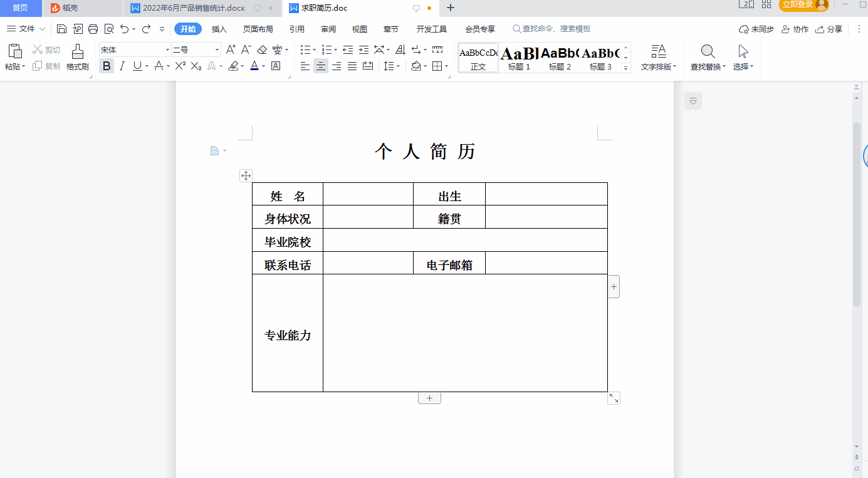Apply superscript X² formatting
Screen dimensions: 868x478
click(x=180, y=66)
